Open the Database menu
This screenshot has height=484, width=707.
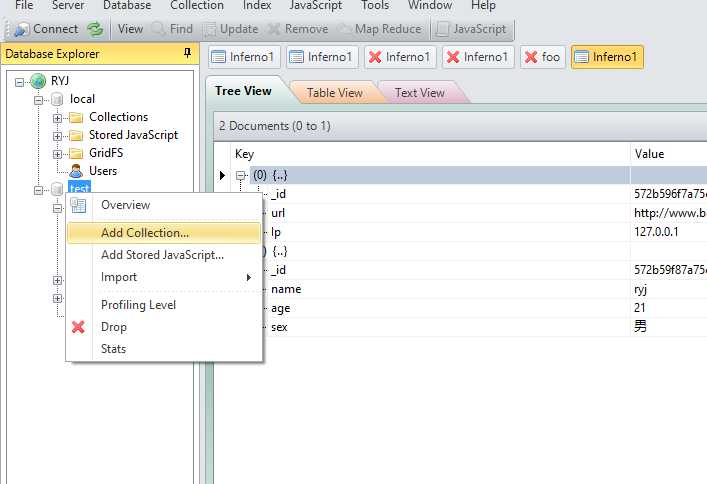(x=127, y=5)
